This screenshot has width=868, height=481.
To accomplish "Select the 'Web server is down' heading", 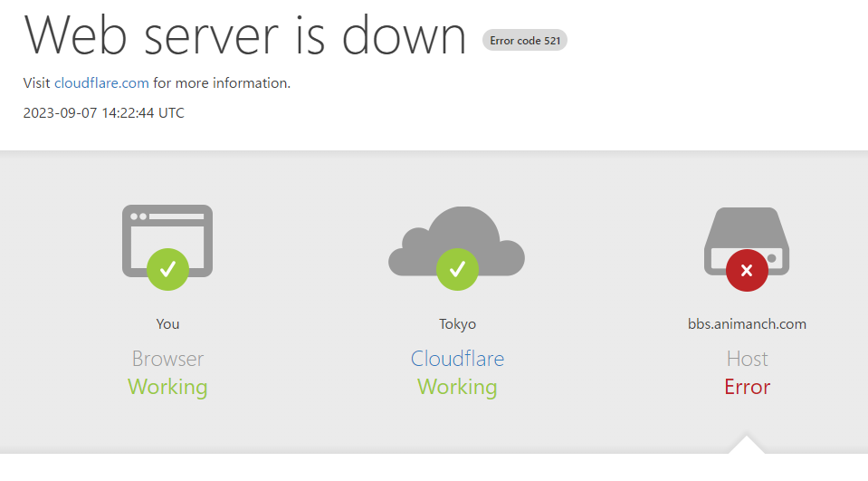I will [x=245, y=35].
